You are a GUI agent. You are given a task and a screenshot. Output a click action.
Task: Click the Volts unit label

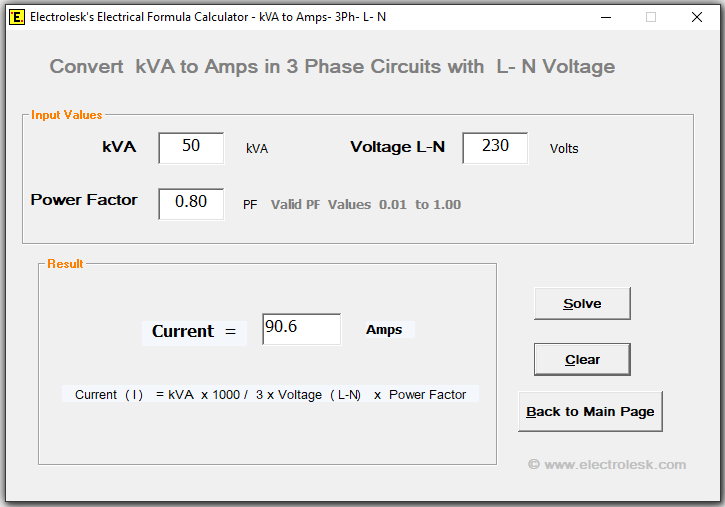pos(564,149)
